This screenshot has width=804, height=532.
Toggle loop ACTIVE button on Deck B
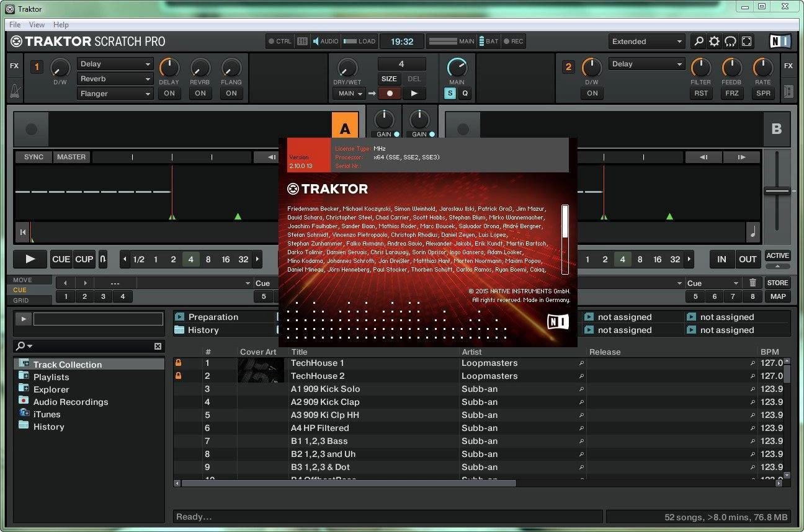tap(777, 255)
